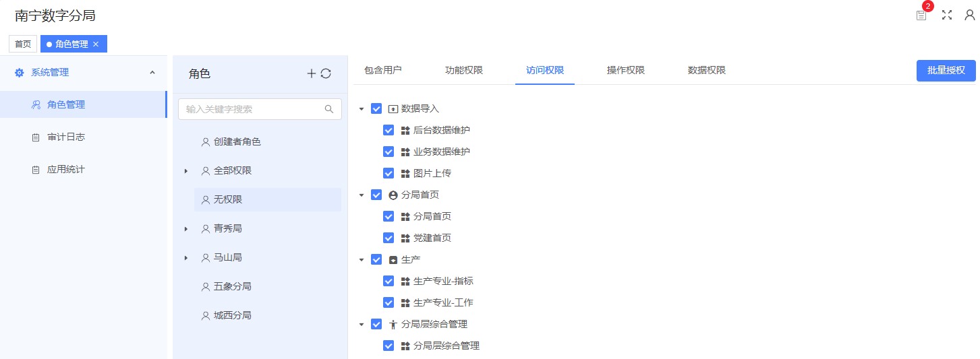Toggle fullscreen mode icon
This screenshot has height=359, width=980.
tap(947, 15)
